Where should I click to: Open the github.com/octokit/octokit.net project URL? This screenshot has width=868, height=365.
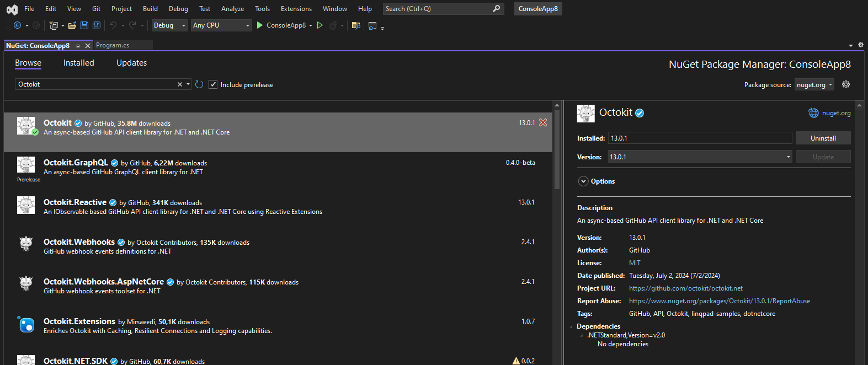(686, 288)
